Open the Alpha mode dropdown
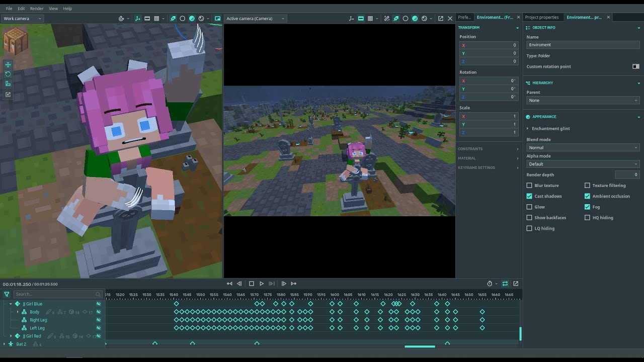 tap(583, 164)
